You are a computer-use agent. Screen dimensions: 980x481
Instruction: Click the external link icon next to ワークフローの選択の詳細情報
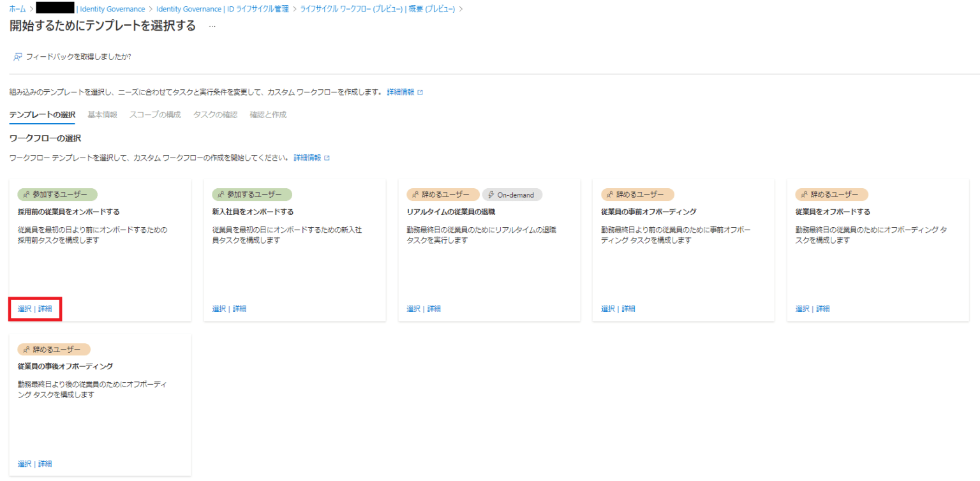coord(327,157)
